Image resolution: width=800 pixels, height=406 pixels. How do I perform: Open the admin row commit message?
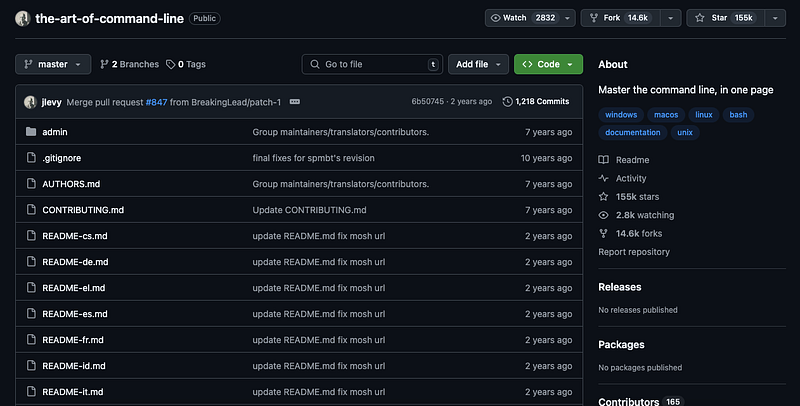pos(340,132)
